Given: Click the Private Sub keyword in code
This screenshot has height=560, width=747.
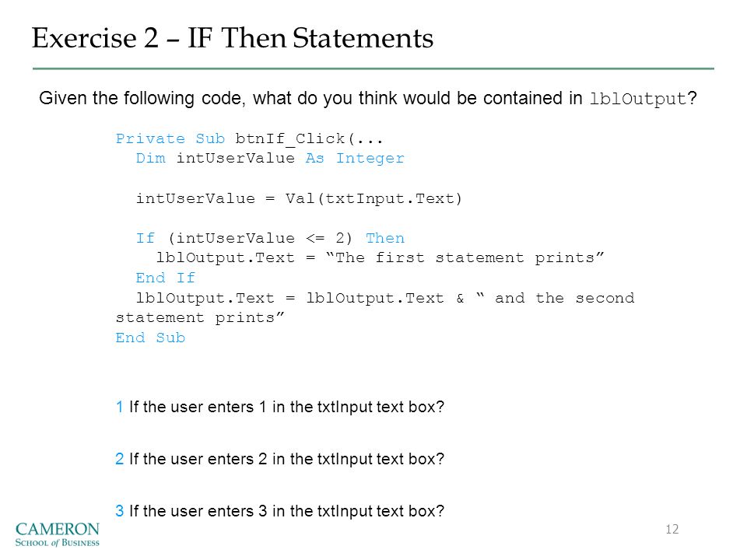Looking at the screenshot, I should click(x=170, y=138).
